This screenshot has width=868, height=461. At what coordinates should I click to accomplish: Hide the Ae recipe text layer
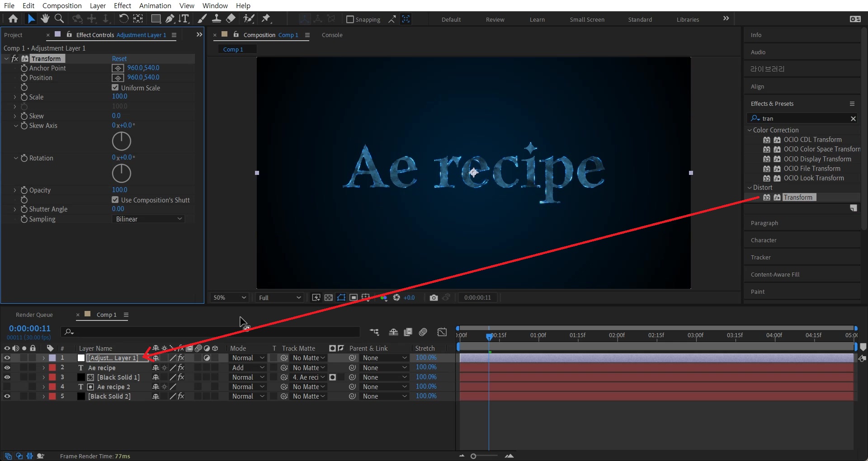[x=7, y=367]
